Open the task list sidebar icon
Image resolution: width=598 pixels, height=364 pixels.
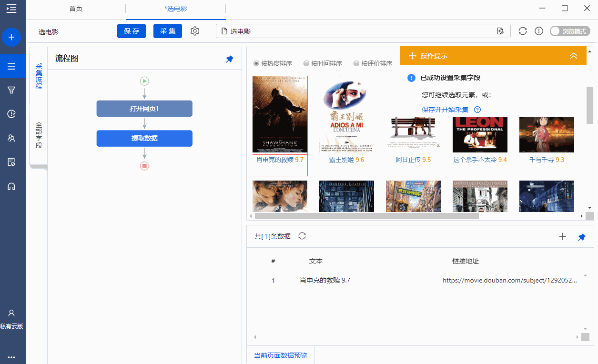11,66
